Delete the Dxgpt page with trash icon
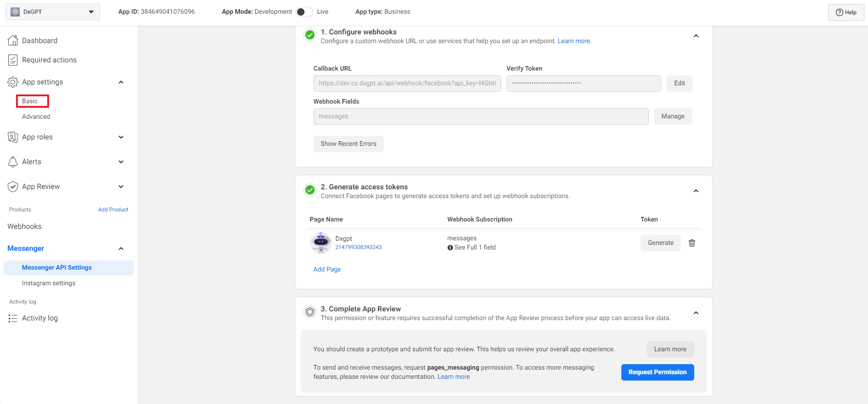868x404 pixels. tap(692, 243)
